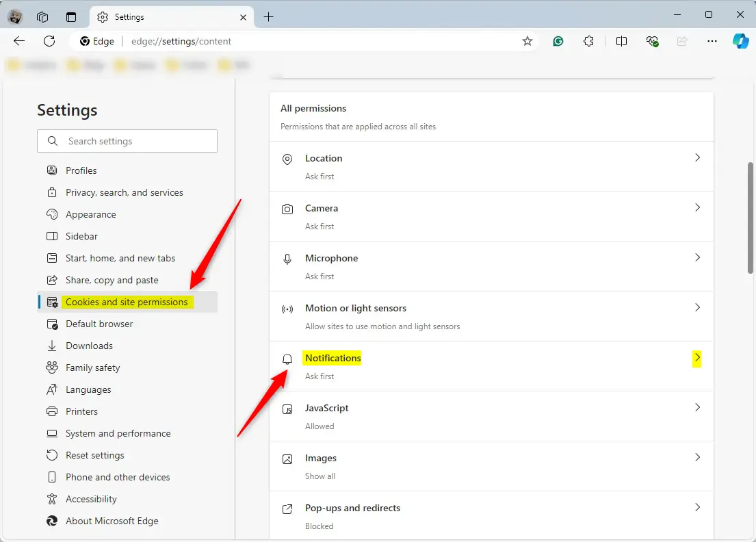
Task: Navigate back with the back arrow
Action: pos(19,41)
